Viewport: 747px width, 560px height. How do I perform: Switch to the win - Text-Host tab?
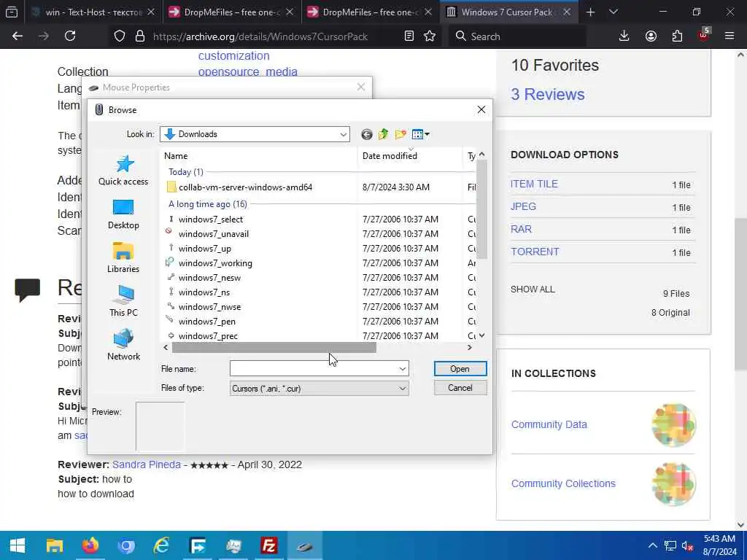click(93, 12)
